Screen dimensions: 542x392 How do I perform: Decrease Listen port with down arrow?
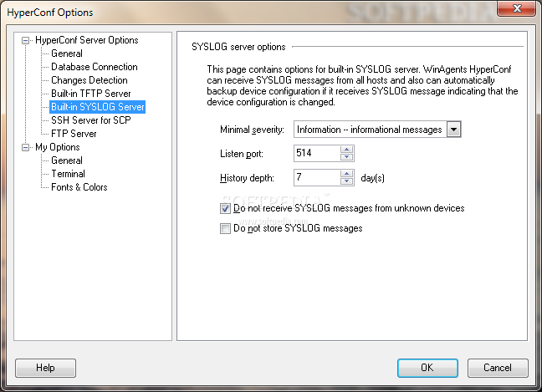[346, 157]
